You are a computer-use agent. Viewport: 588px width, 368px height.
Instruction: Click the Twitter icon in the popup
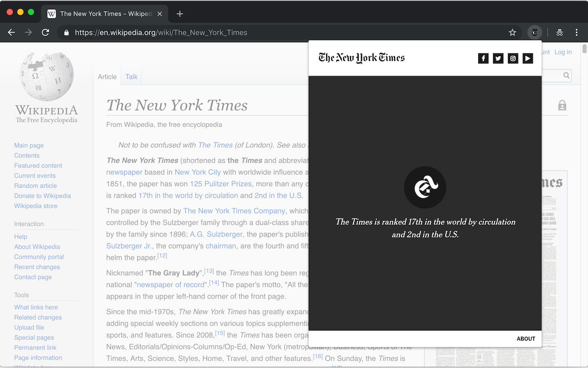click(498, 58)
